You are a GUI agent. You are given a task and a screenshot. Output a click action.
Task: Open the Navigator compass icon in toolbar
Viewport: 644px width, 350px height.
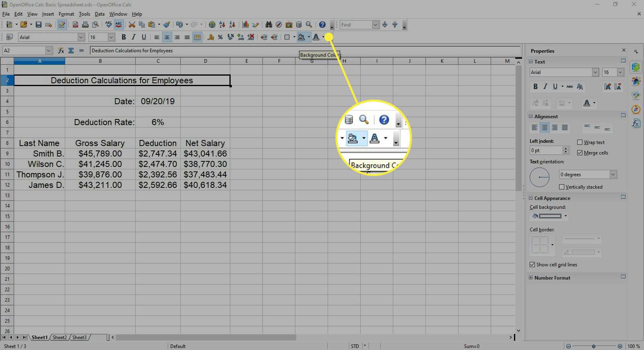click(279, 25)
